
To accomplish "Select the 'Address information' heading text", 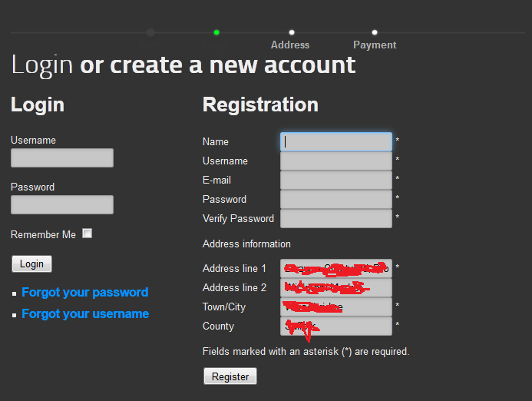I will 246,244.
